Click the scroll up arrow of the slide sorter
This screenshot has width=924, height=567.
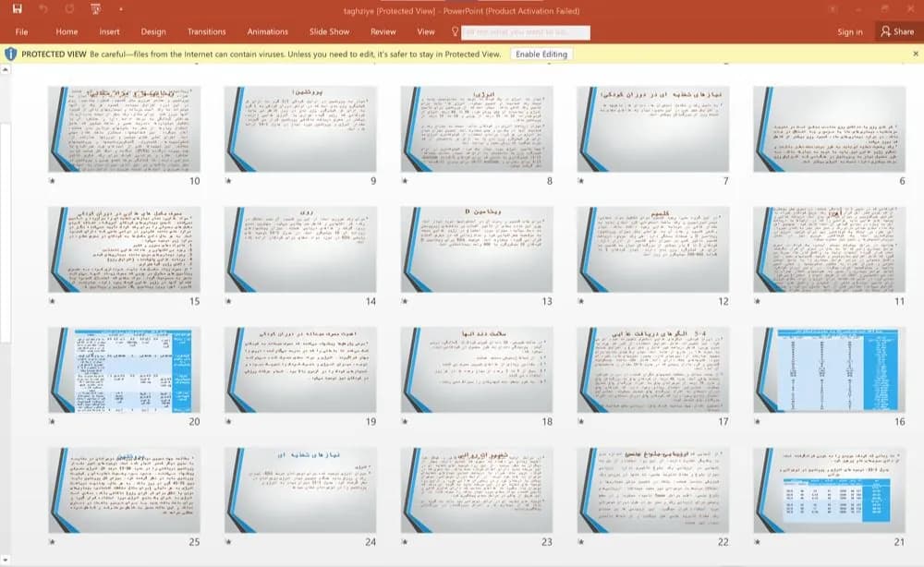tap(6, 70)
